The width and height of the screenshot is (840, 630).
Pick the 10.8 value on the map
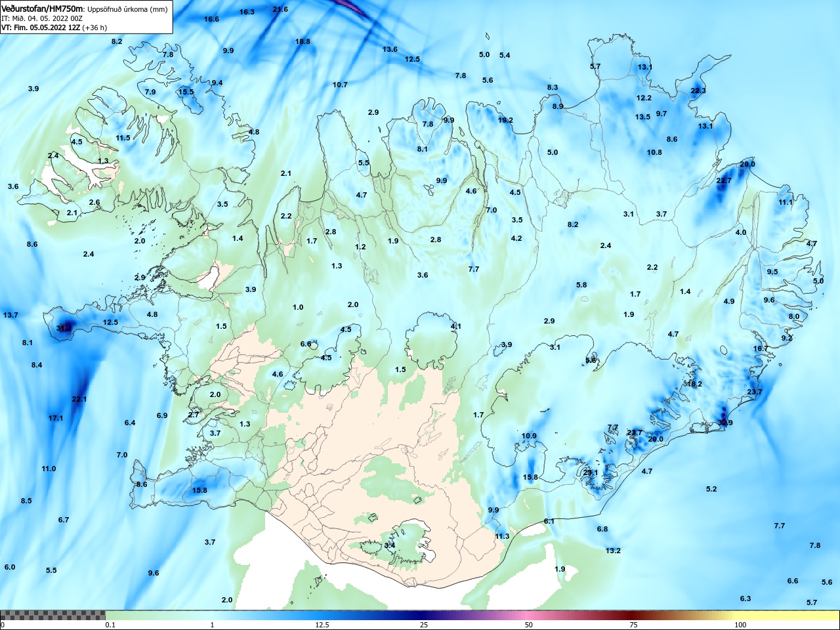[654, 152]
